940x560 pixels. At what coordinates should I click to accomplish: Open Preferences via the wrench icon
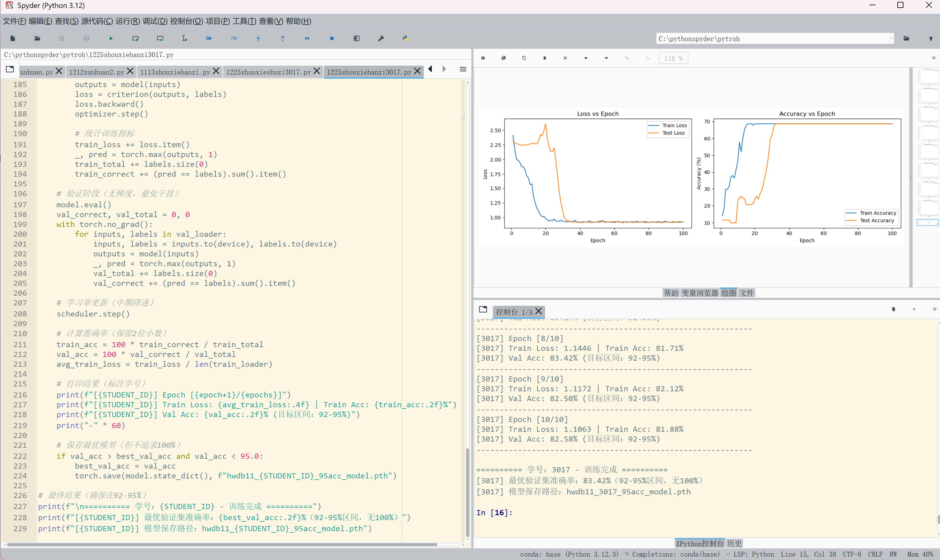(x=381, y=39)
